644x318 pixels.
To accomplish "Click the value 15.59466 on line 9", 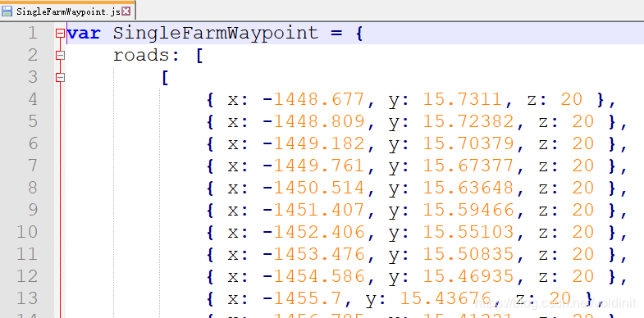I will 468,211.
